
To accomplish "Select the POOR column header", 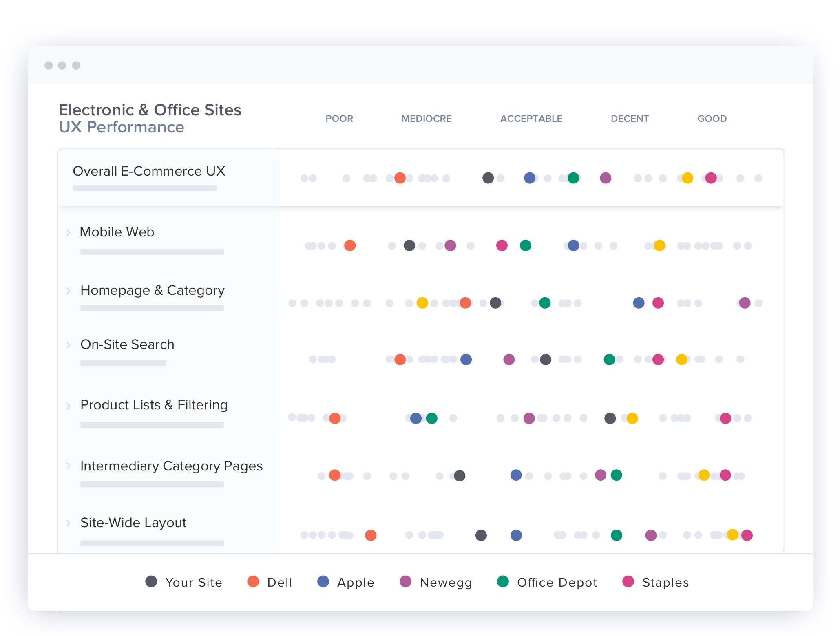I will tap(339, 119).
